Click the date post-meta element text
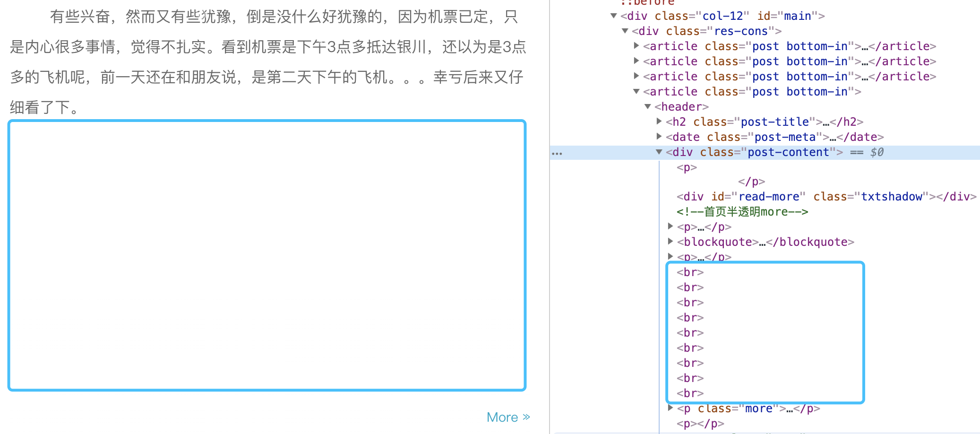980x434 pixels. (775, 137)
